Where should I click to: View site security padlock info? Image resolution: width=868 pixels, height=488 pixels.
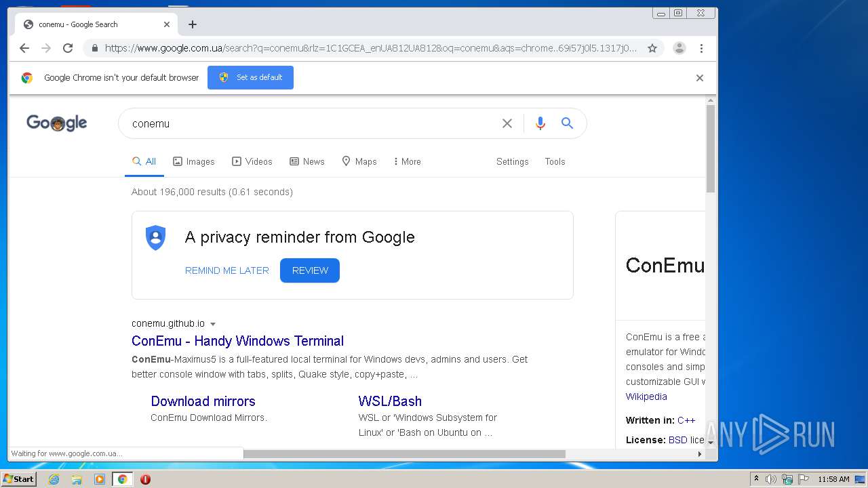pos(94,48)
